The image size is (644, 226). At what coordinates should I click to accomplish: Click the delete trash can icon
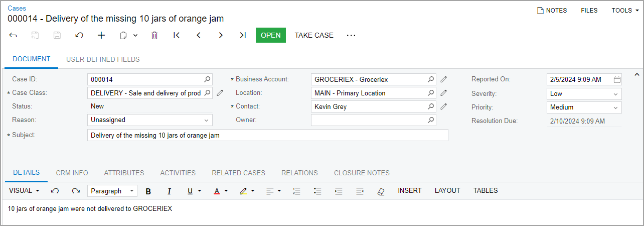[x=154, y=35]
